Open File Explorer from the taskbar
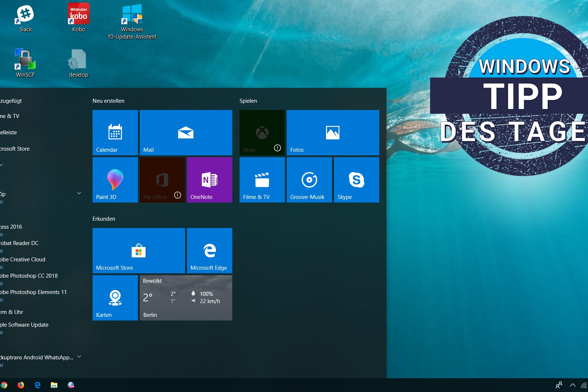 click(x=54, y=385)
